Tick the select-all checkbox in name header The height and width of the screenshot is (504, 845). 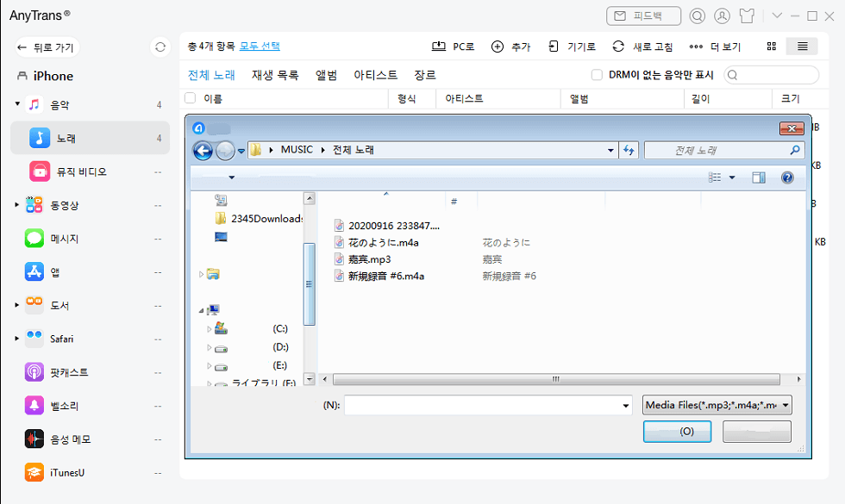(x=191, y=98)
